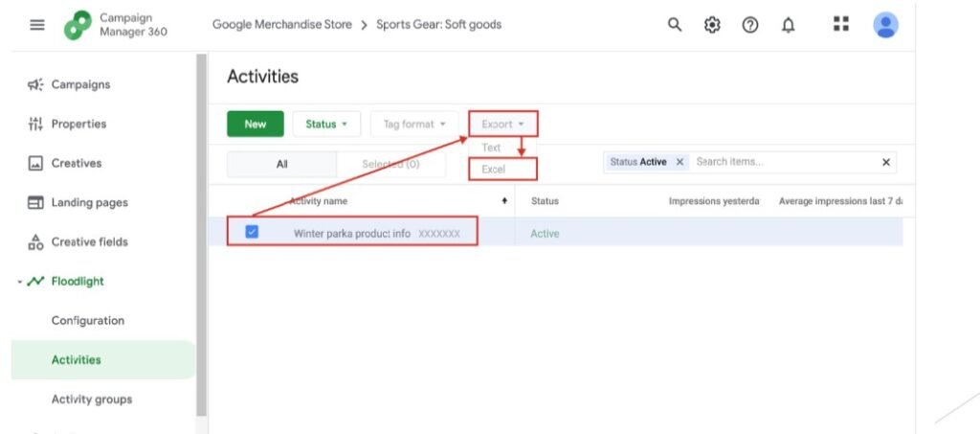This screenshot has height=434, width=980.
Task: Open the Status dropdown
Action: click(326, 124)
